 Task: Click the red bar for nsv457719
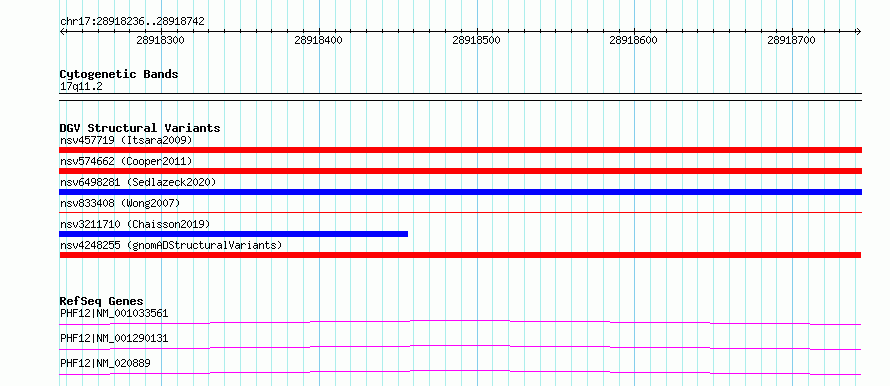pyautogui.click(x=460, y=150)
